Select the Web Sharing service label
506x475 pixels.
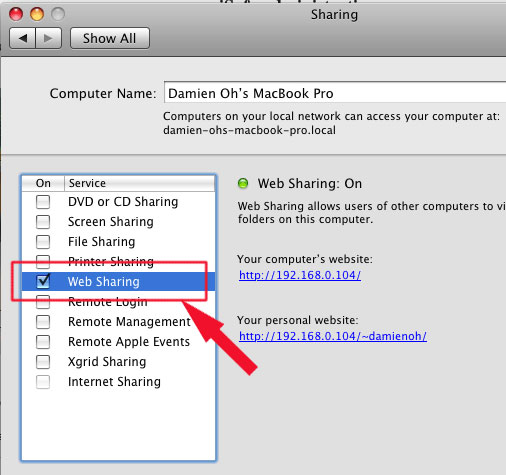click(104, 282)
